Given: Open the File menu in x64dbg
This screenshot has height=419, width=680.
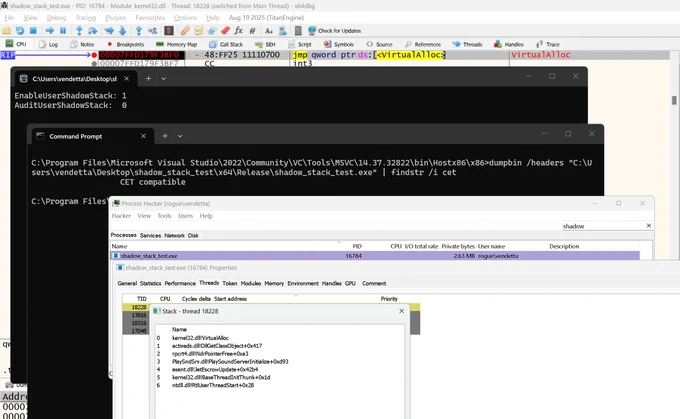Looking at the screenshot, I should pos(9,18).
